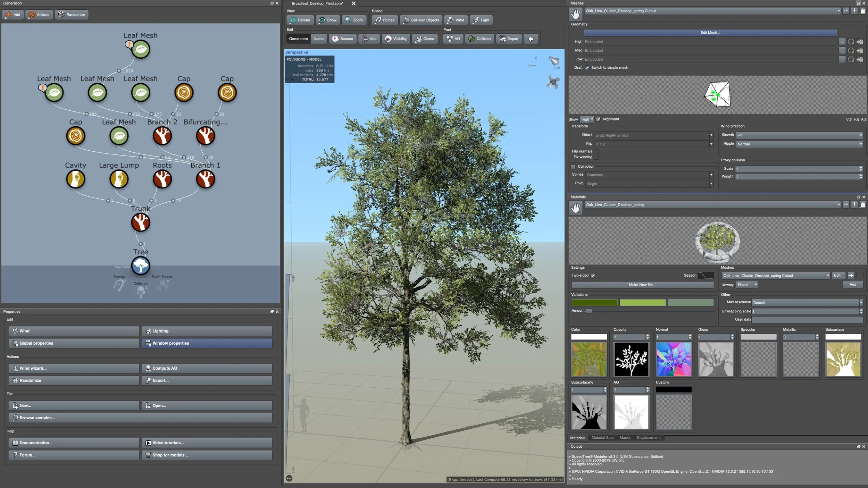Toggle Switch to simple mesh checkbox
This screenshot has width=868, height=488.
pyautogui.click(x=587, y=68)
